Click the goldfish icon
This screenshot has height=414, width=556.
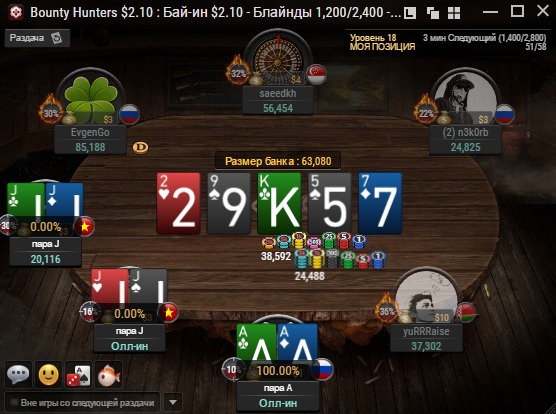click(109, 375)
